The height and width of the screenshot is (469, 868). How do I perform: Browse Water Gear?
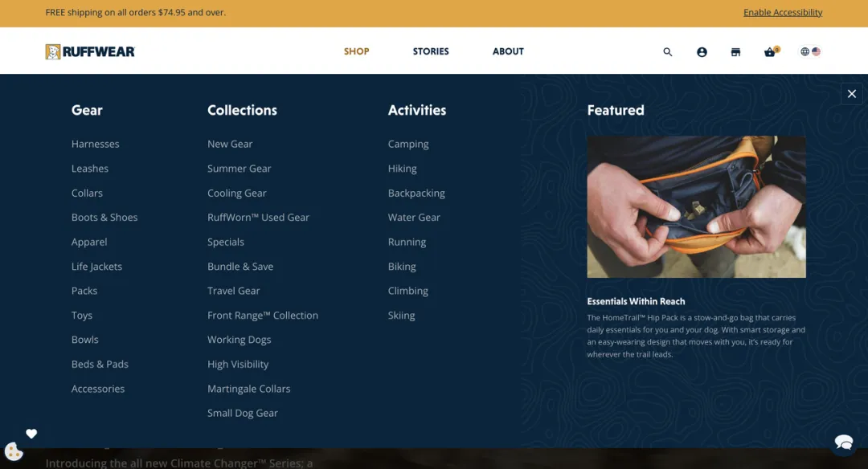click(x=414, y=218)
